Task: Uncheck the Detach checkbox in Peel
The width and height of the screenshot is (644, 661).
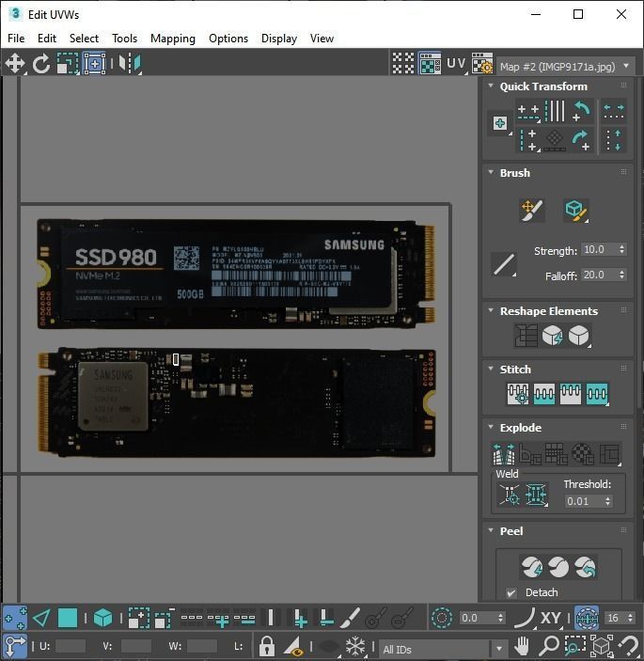Action: pos(511,592)
